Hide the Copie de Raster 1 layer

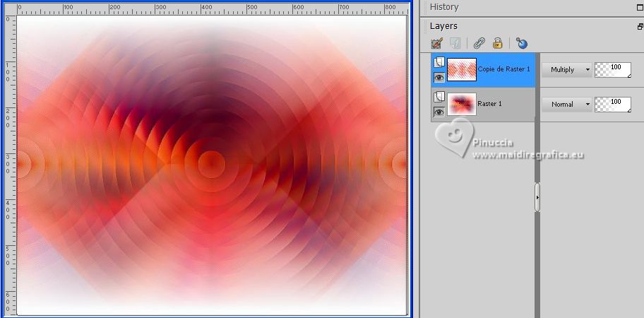pyautogui.click(x=439, y=77)
